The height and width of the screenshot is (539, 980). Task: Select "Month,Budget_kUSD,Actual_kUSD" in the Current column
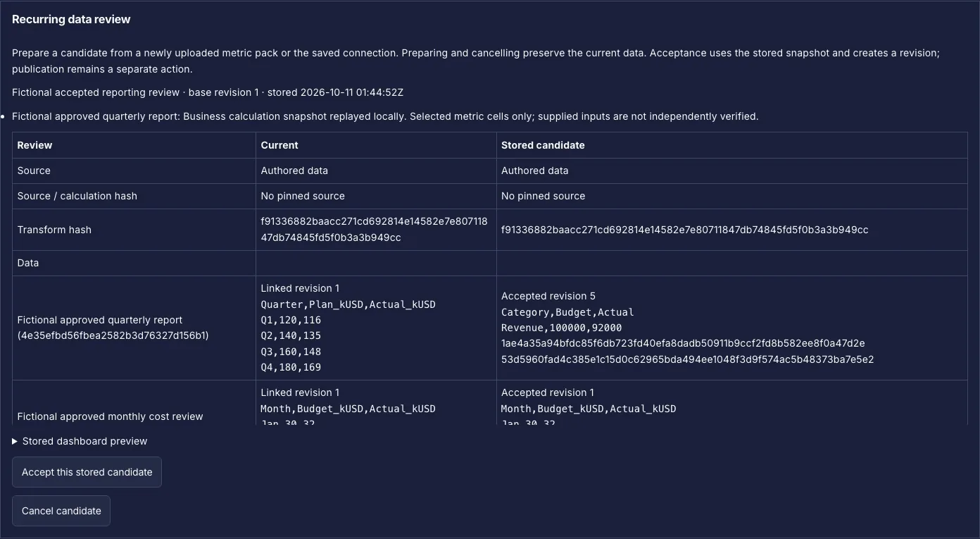pos(348,409)
